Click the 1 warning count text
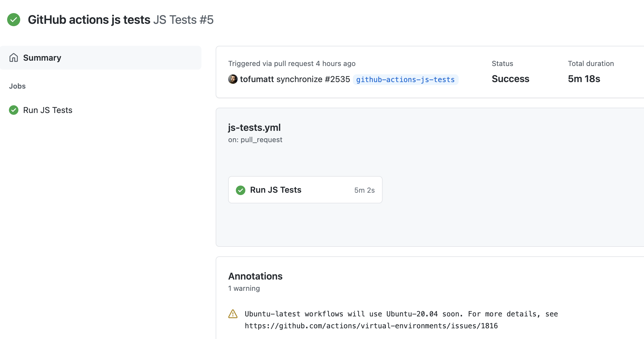Viewport: 644px width, 339px height. (244, 288)
